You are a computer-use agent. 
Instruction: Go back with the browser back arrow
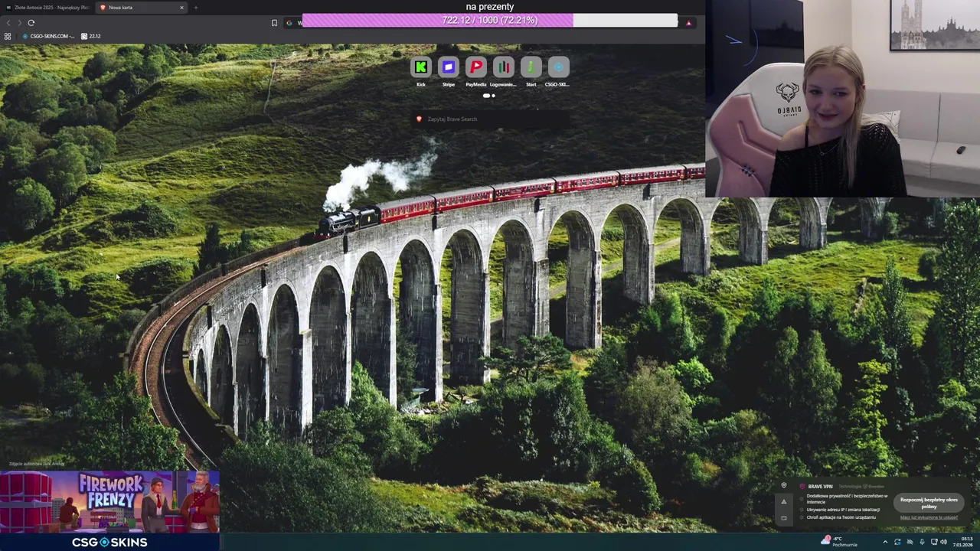(x=8, y=23)
